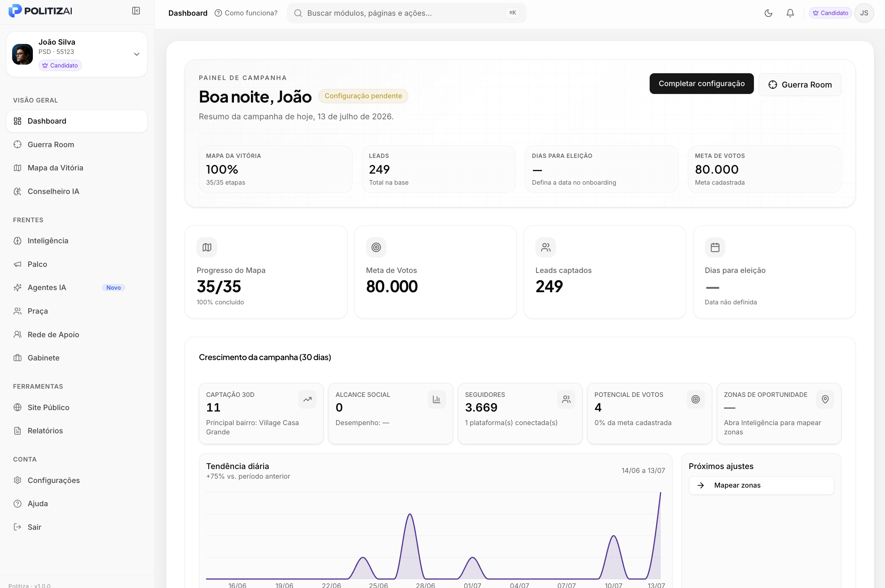The image size is (885, 588).
Task: Click Candidato badge in top bar
Action: pos(830,13)
